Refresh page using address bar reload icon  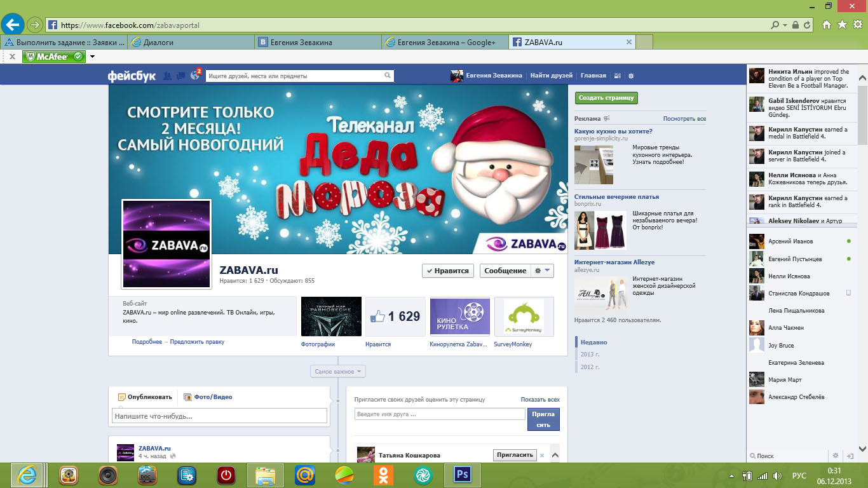(x=807, y=25)
